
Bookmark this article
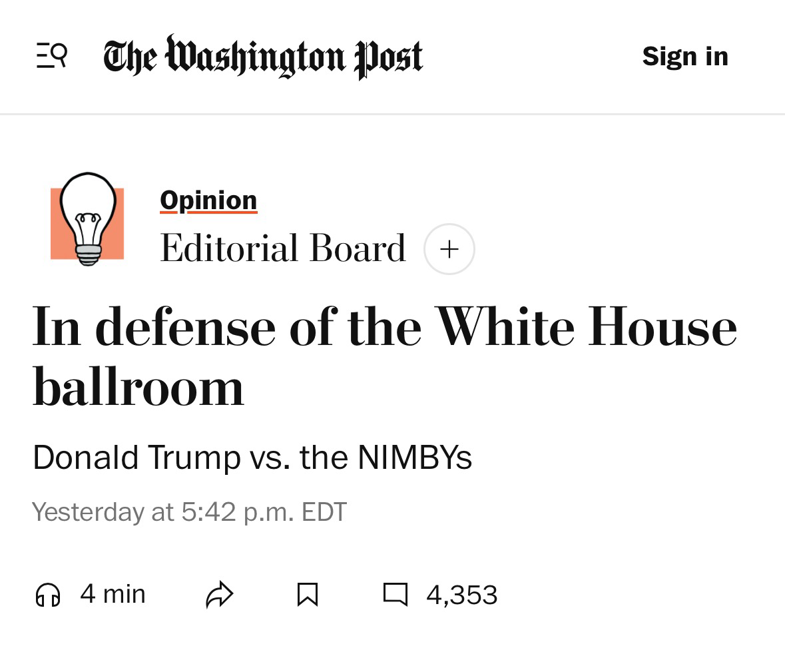click(x=307, y=595)
